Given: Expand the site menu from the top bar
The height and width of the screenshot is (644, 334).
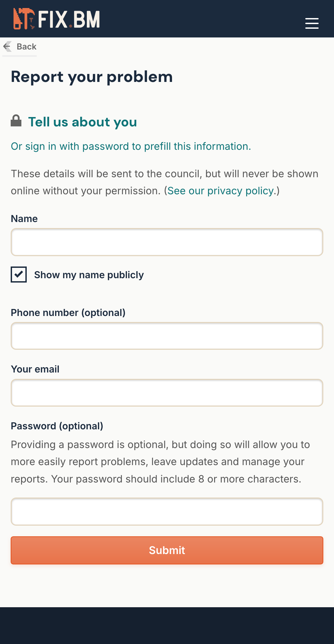Looking at the screenshot, I should (x=312, y=23).
